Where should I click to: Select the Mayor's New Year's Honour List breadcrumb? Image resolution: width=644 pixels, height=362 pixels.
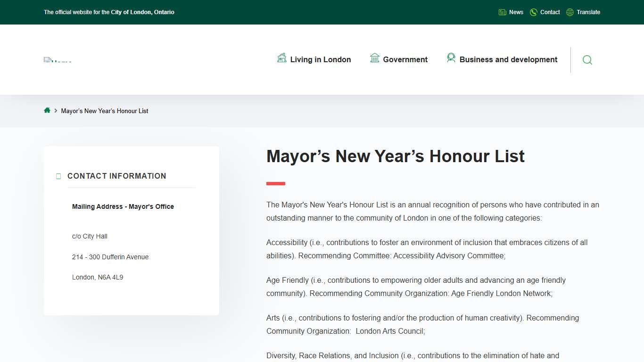point(105,111)
